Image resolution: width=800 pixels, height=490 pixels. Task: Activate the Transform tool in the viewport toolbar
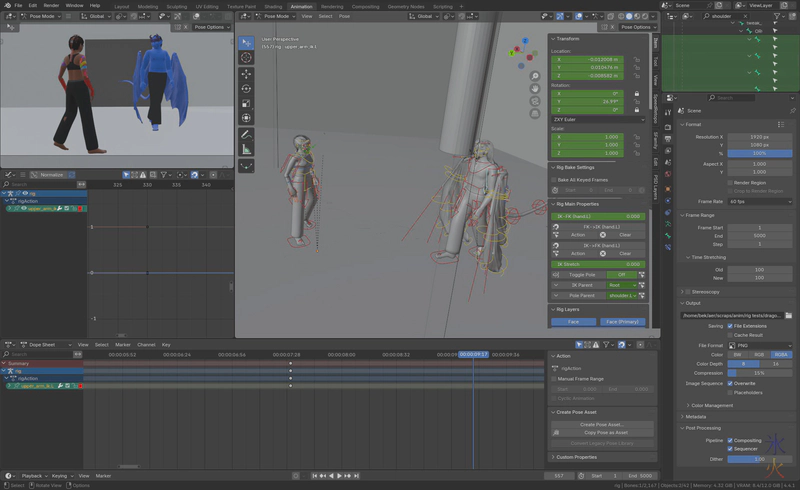tap(246, 118)
